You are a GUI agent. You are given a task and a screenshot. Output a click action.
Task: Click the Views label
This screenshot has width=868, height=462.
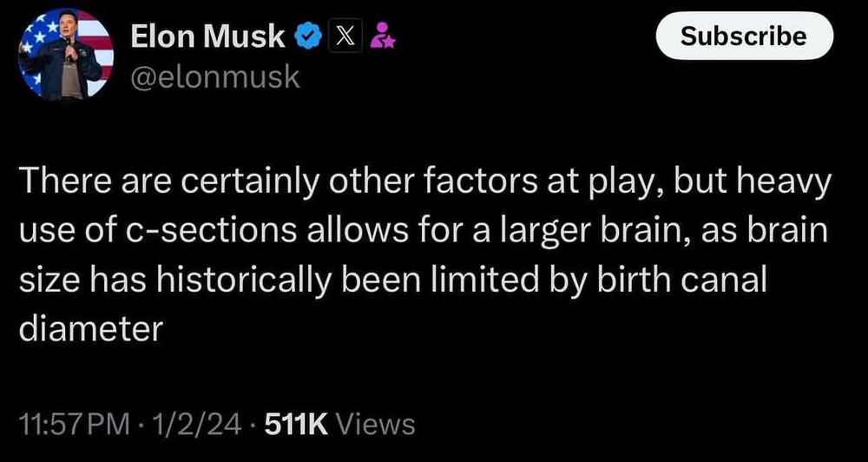374,424
